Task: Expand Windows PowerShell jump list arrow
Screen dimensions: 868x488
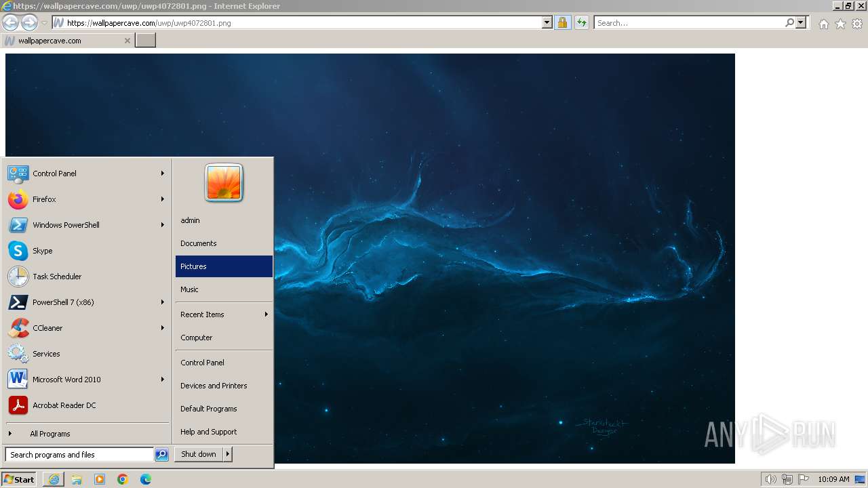Action: point(163,225)
